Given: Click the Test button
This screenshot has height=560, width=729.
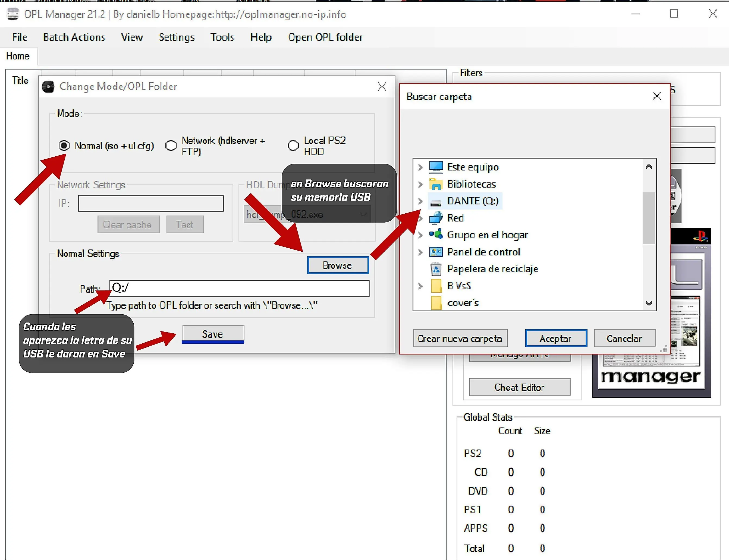Looking at the screenshot, I should [185, 224].
